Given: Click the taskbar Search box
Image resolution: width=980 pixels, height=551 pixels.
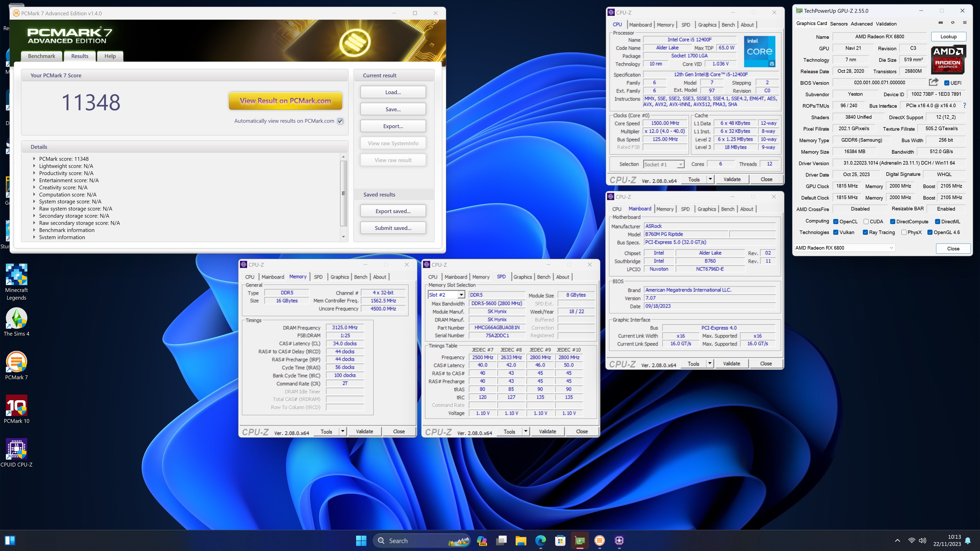Looking at the screenshot, I should pyautogui.click(x=421, y=540).
